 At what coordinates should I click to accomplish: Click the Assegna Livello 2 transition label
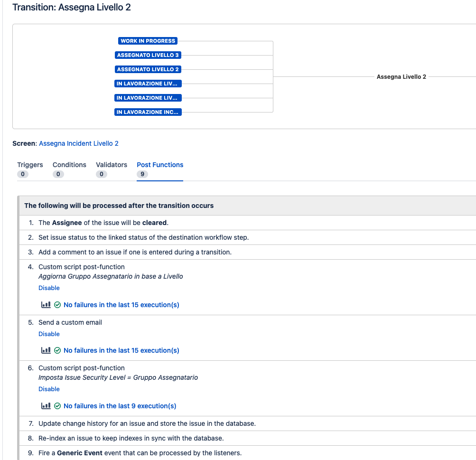(x=401, y=76)
